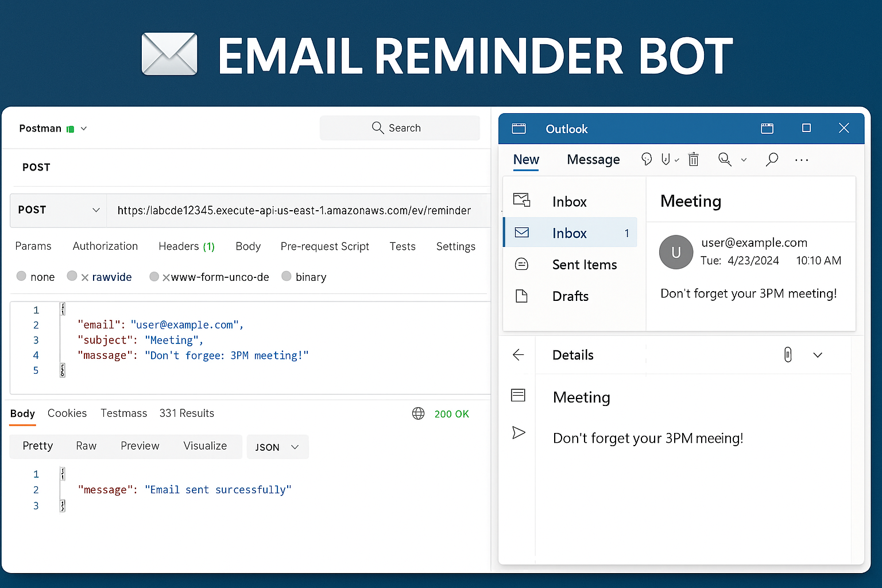Open the Pre-request Script tab

click(325, 246)
